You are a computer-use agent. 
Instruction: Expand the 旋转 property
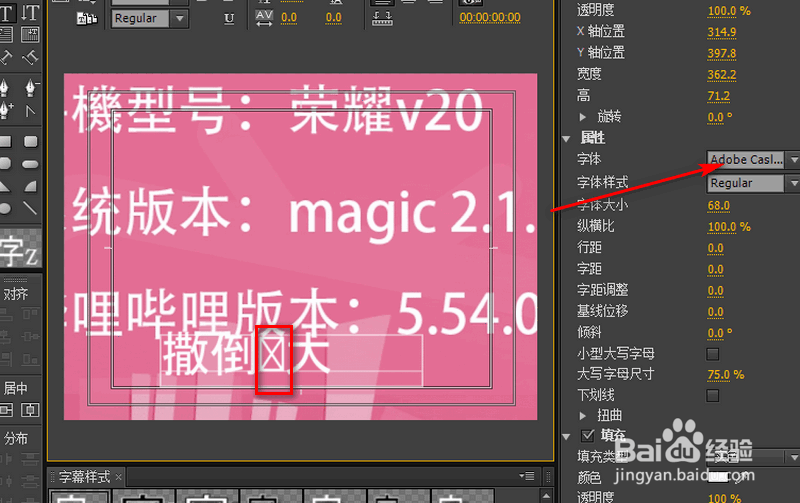pos(583,117)
